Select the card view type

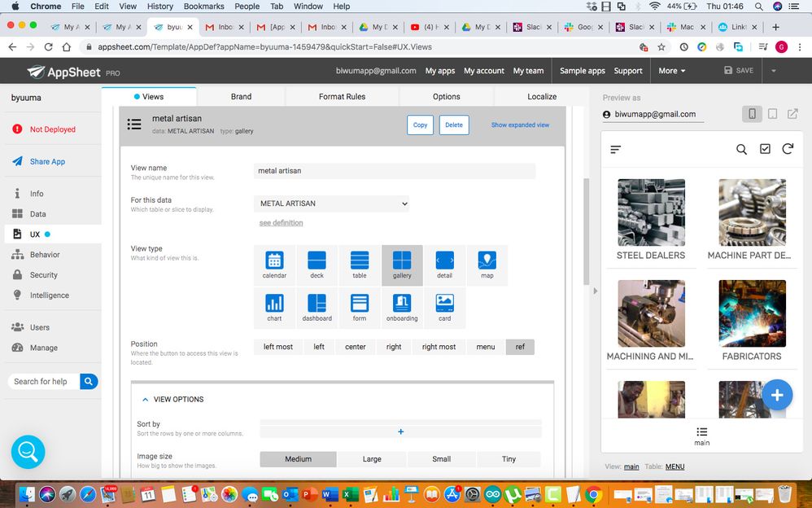(x=444, y=308)
